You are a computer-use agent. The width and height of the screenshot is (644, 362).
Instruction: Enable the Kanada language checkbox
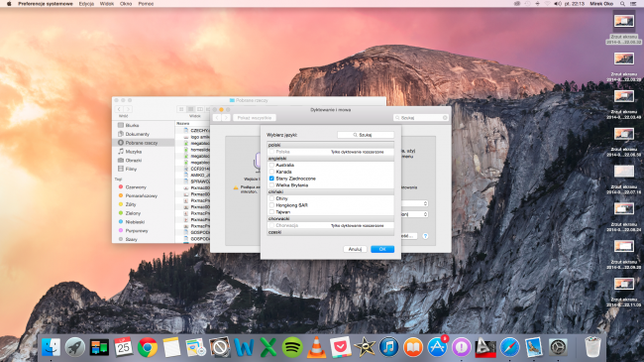coord(271,172)
